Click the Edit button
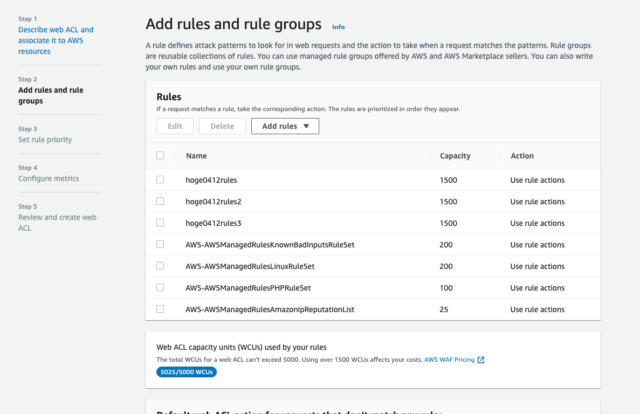The image size is (640, 414). tap(175, 126)
